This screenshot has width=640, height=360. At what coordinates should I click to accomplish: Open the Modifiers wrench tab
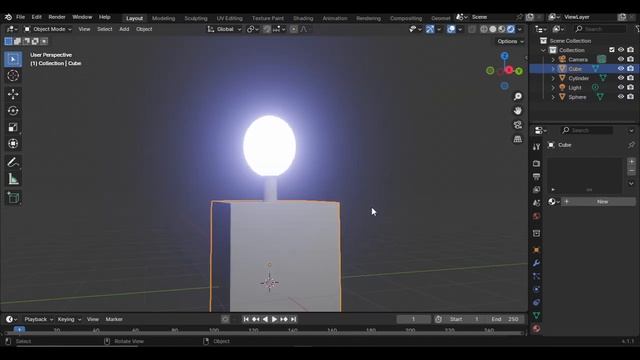click(x=536, y=263)
